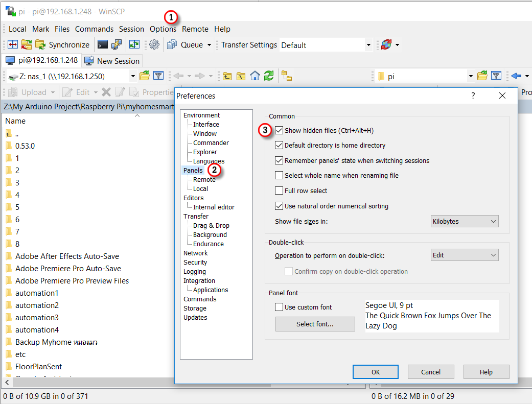Select Interface in the preferences tree
The width and height of the screenshot is (532, 404).
coord(206,125)
